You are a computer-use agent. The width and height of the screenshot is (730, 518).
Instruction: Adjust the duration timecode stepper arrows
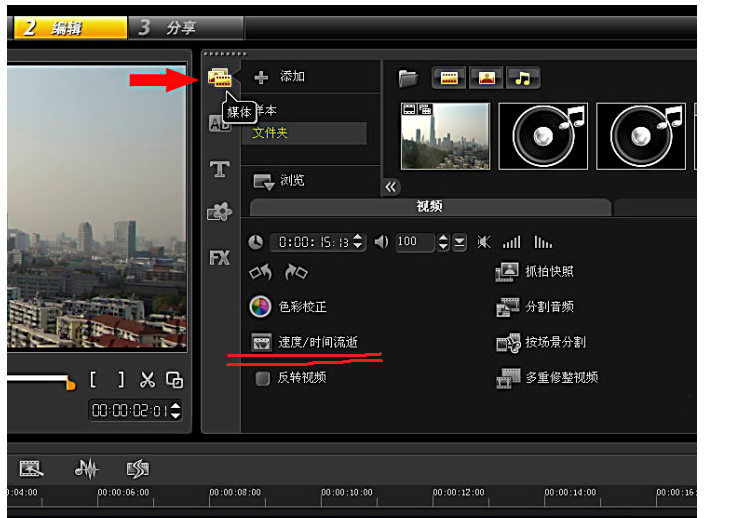[x=358, y=242]
